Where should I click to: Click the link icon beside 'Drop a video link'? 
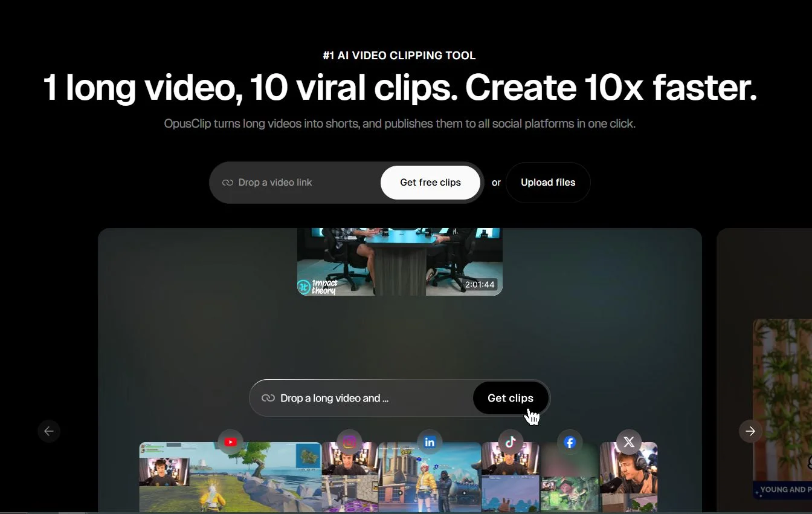(x=228, y=183)
